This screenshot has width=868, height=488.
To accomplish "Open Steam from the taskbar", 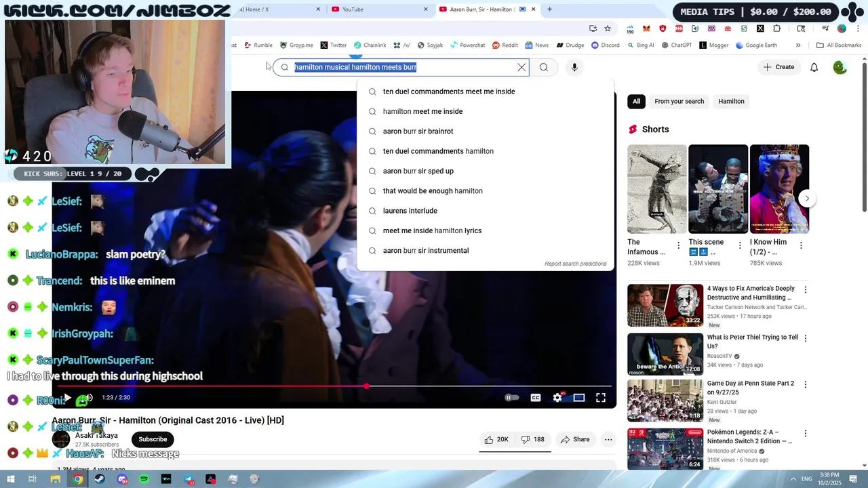I will 100,479.
